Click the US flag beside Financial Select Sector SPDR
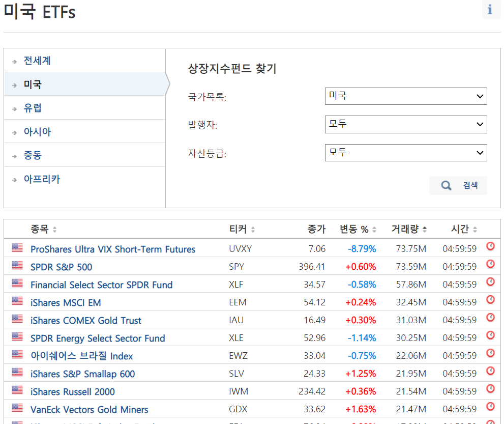504x424 pixels. 17,283
